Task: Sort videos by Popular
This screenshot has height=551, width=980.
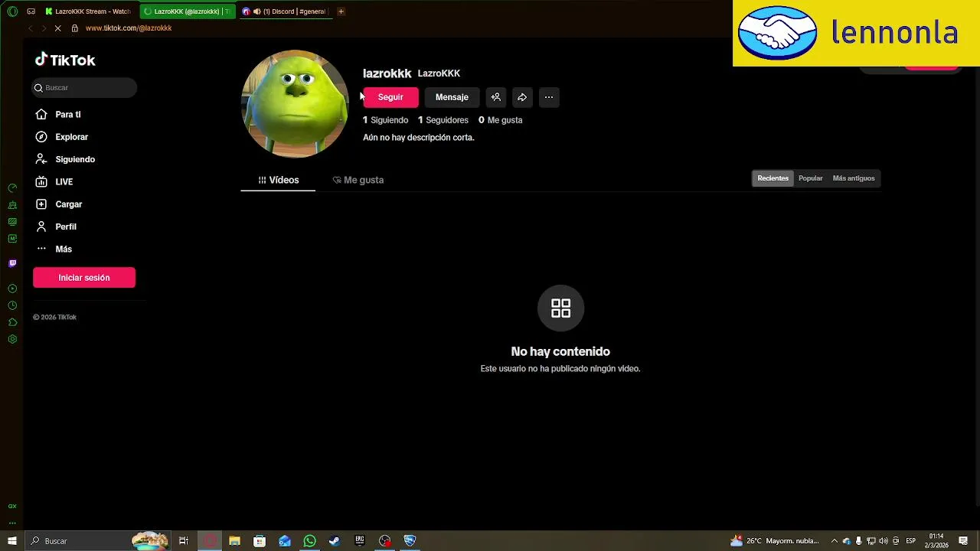Action: click(810, 178)
